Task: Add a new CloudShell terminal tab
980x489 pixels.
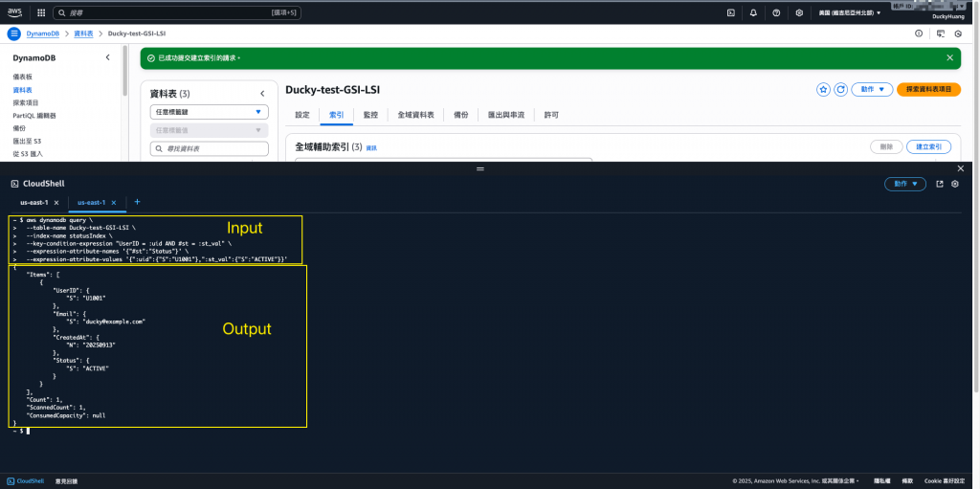Action: [x=138, y=202]
